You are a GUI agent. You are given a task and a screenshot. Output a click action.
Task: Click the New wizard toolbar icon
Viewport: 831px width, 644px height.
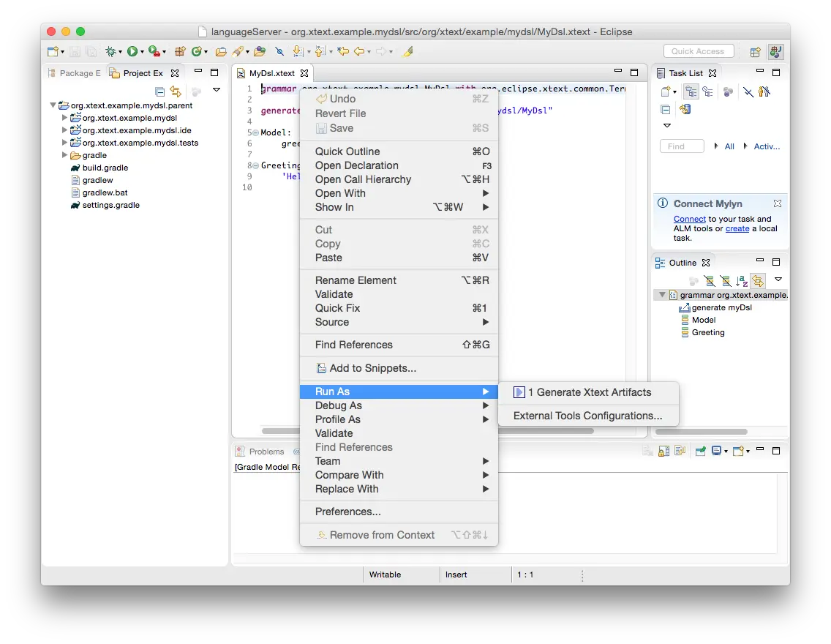[53, 51]
